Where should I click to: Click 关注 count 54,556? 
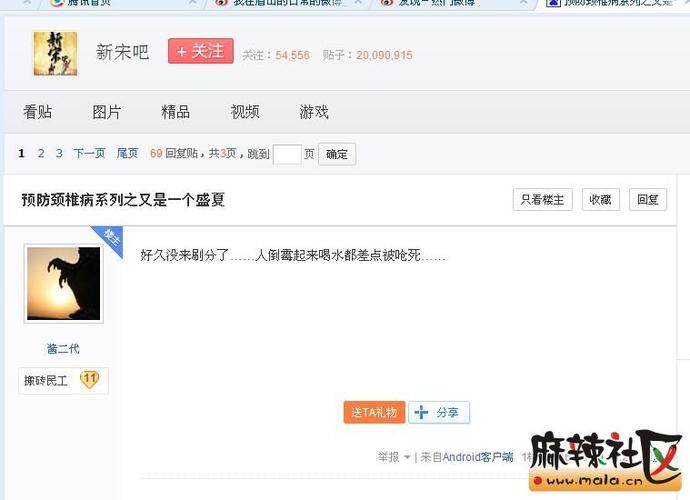pyautogui.click(x=293, y=55)
